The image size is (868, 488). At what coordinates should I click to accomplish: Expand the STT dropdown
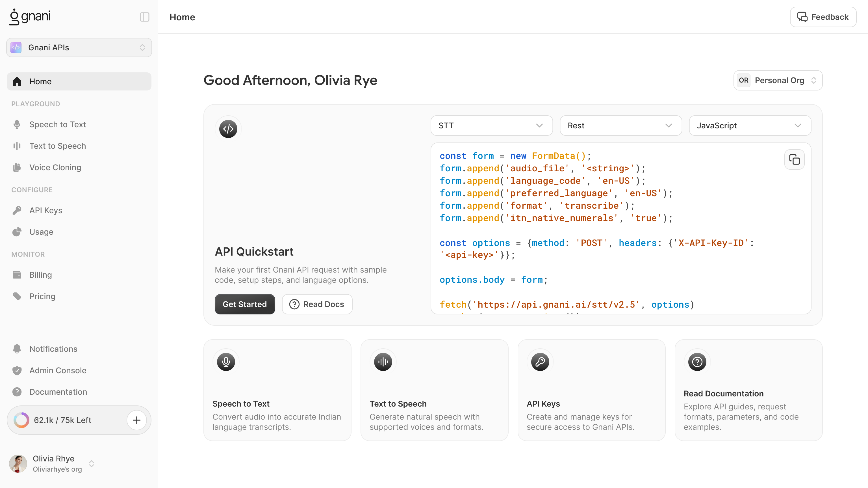(x=491, y=126)
